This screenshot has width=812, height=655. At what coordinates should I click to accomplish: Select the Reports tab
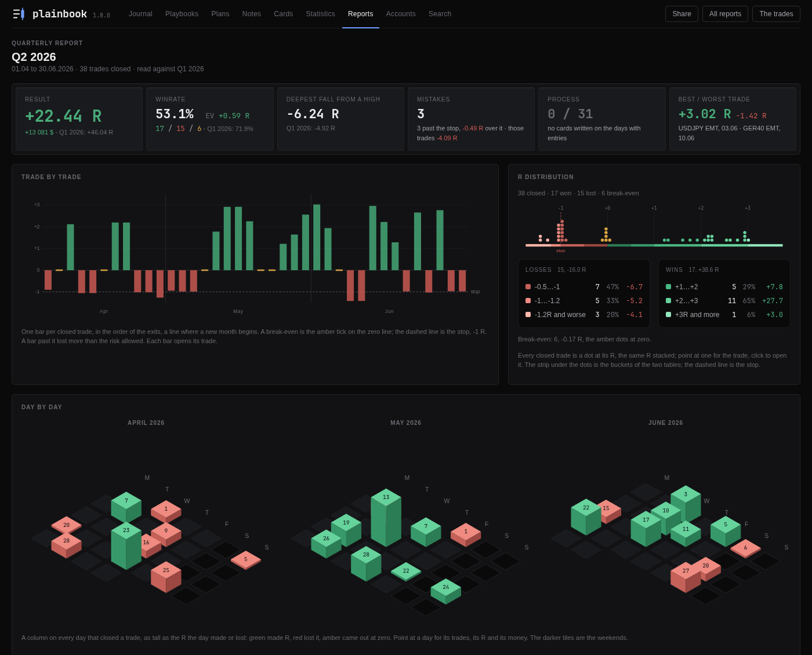coord(361,14)
